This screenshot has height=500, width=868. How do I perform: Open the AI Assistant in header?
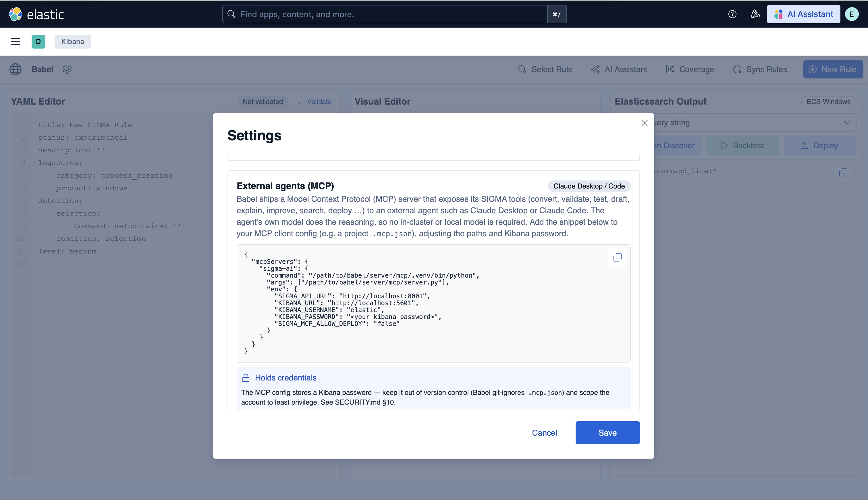click(x=803, y=14)
